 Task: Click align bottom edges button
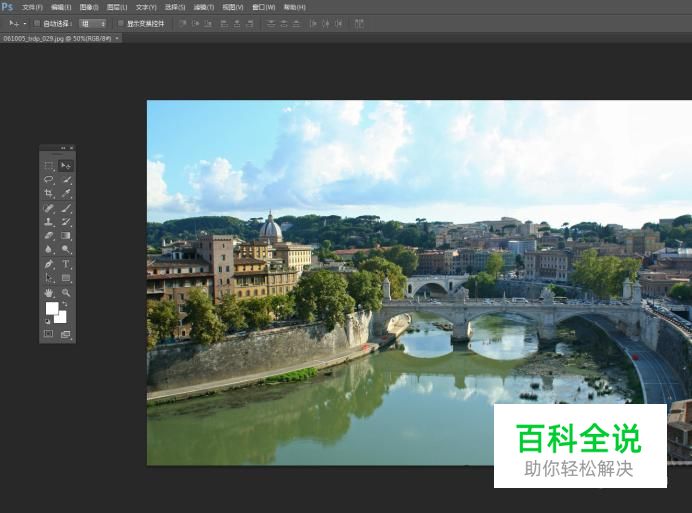pos(208,23)
